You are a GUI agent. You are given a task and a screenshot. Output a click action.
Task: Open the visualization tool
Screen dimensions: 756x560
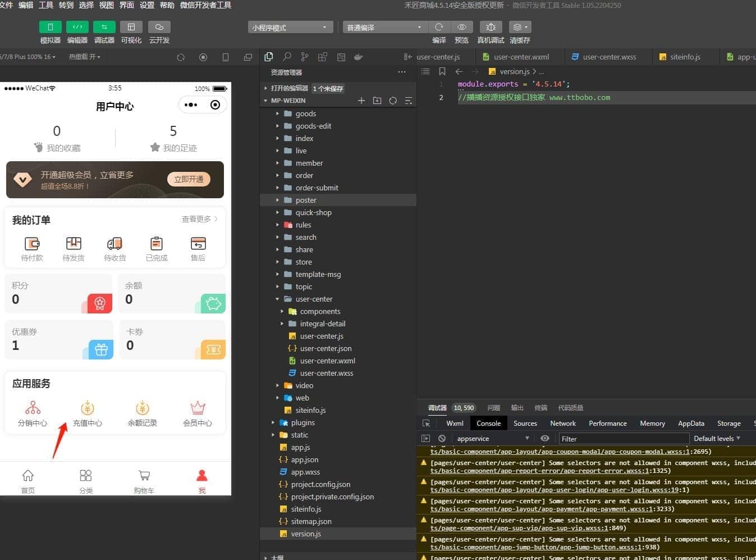(x=131, y=27)
